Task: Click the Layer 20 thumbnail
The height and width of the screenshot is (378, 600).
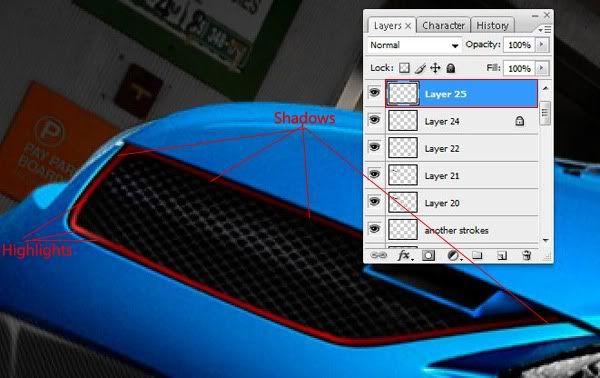Action: [x=403, y=202]
